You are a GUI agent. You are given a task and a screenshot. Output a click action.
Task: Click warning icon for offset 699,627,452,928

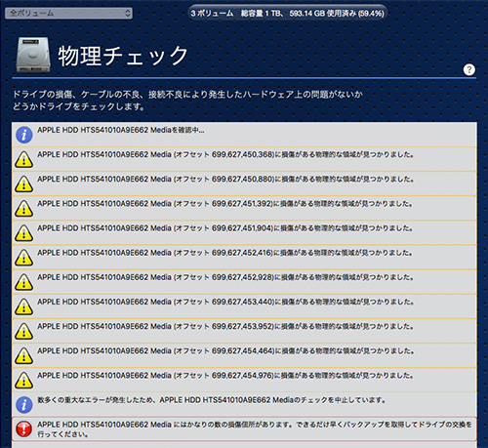click(x=23, y=282)
